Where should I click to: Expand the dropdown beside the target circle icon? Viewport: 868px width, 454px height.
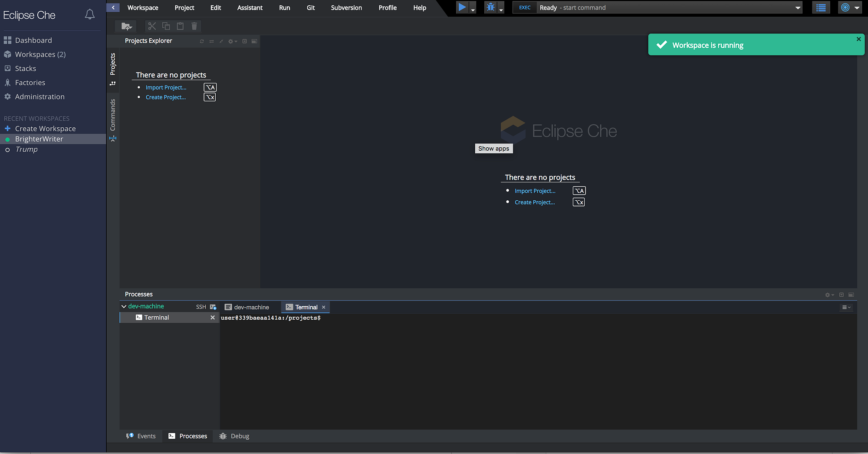coord(857,8)
